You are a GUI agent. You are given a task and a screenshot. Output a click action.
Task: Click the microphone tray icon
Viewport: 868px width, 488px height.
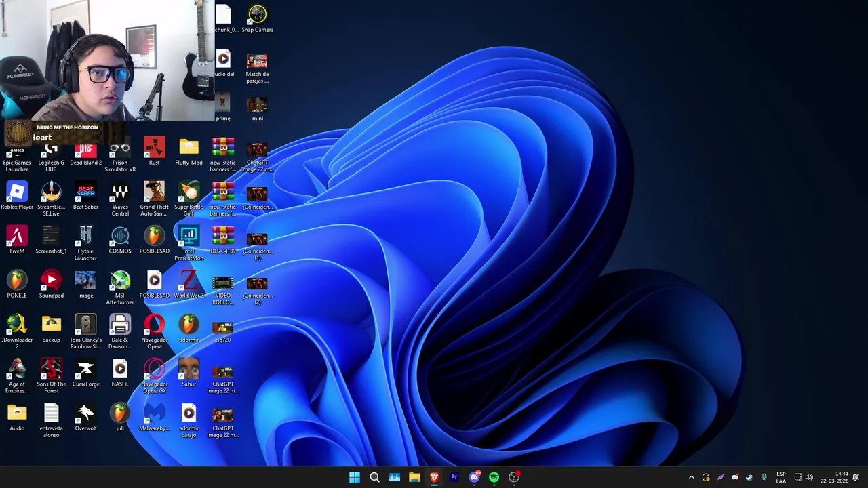pyautogui.click(x=764, y=477)
